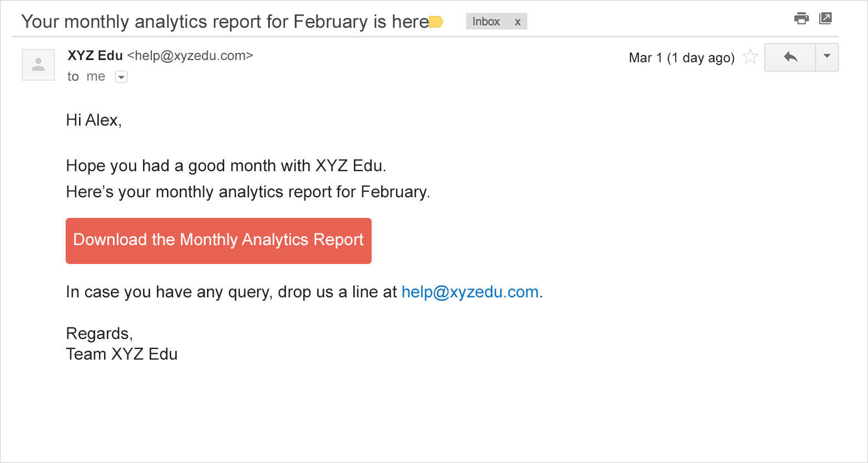Click the "Hope you had a good month" line

click(226, 166)
